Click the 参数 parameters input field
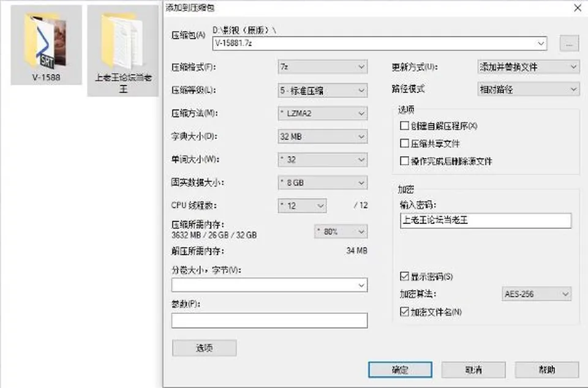Viewport: 588px width, 388px height. coord(269,321)
